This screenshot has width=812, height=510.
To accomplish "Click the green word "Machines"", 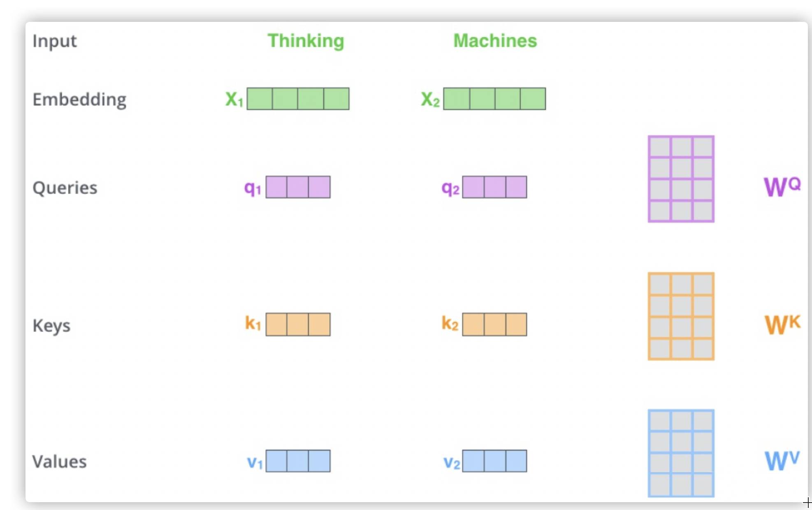I will (495, 41).
